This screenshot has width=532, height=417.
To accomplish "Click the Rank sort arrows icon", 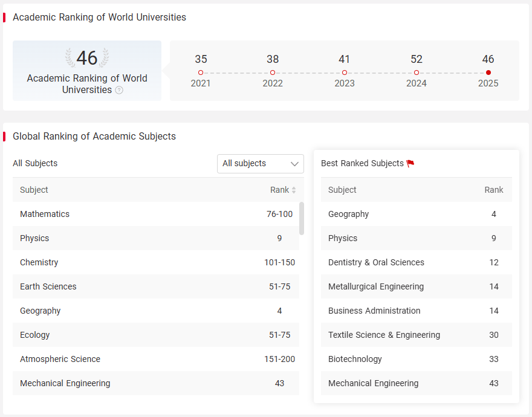I will [294, 190].
